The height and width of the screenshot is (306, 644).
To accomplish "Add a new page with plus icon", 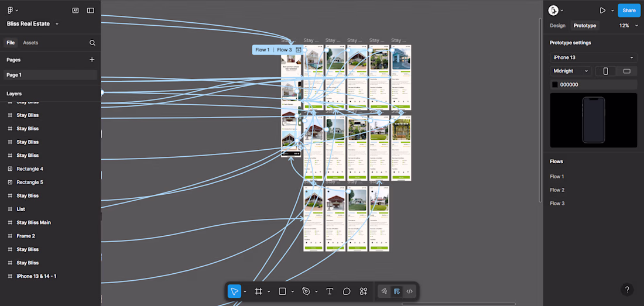I will point(92,60).
